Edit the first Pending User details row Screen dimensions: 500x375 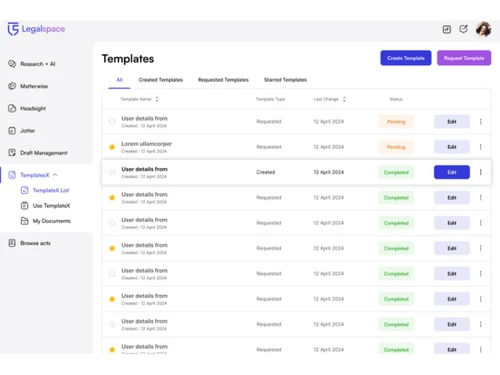pos(452,122)
